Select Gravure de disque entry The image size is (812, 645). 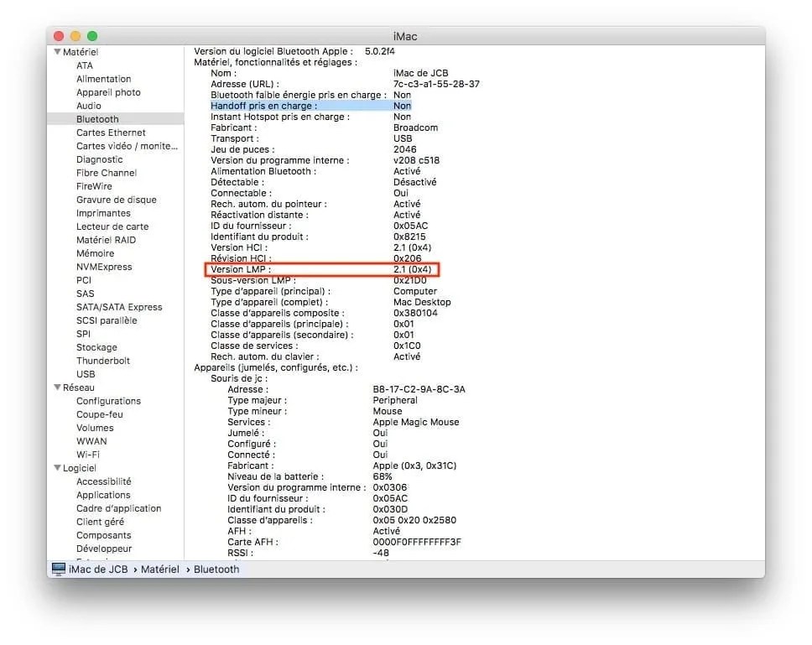click(116, 200)
